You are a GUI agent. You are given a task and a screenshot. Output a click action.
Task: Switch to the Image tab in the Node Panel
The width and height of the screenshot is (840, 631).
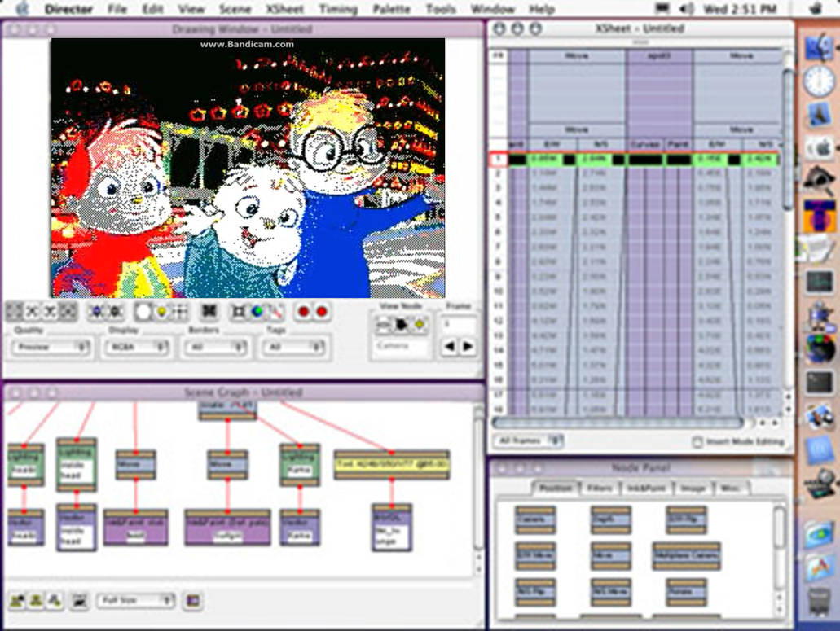click(x=693, y=488)
